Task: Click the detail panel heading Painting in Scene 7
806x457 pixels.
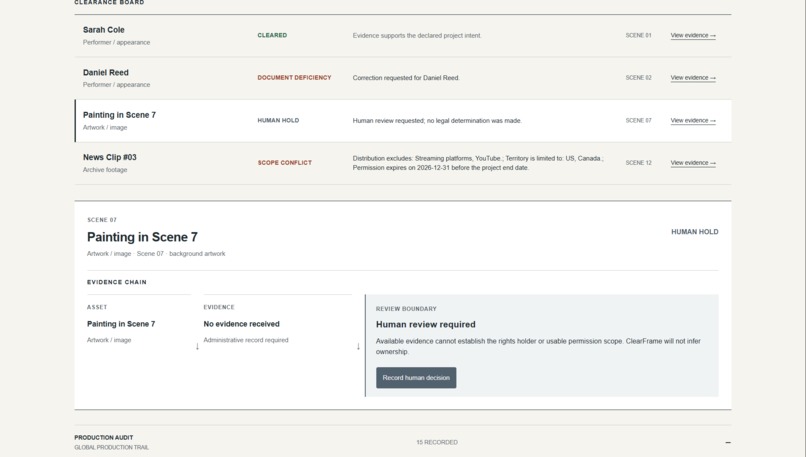Action: 142,237
